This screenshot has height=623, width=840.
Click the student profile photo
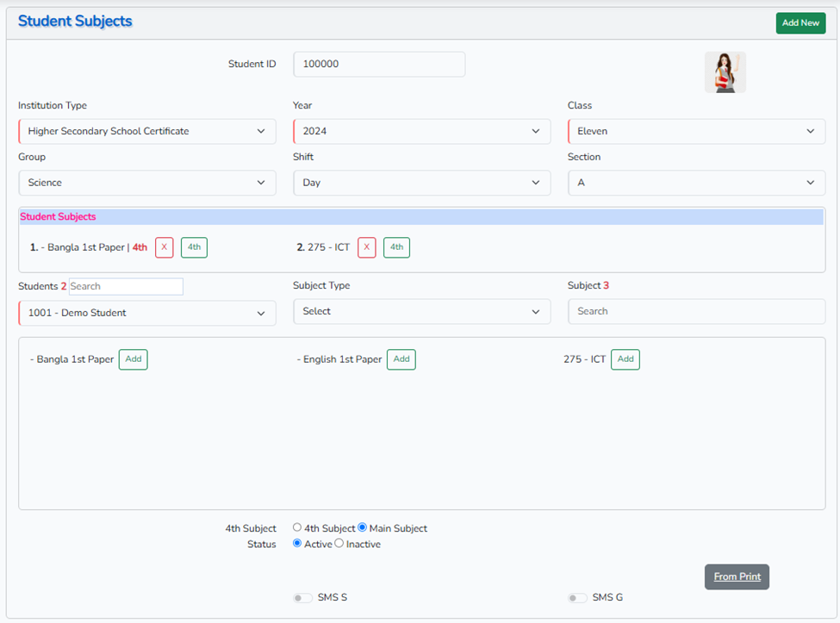point(725,72)
